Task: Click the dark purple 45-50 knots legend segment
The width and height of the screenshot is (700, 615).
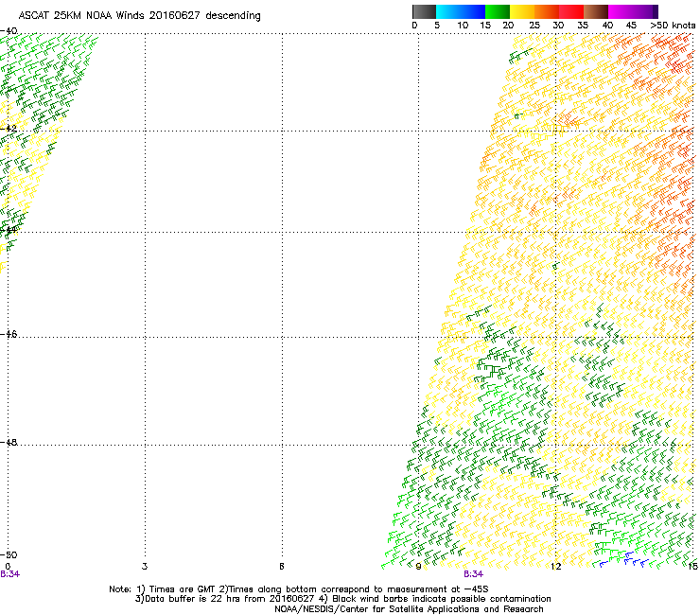Action: click(x=645, y=11)
